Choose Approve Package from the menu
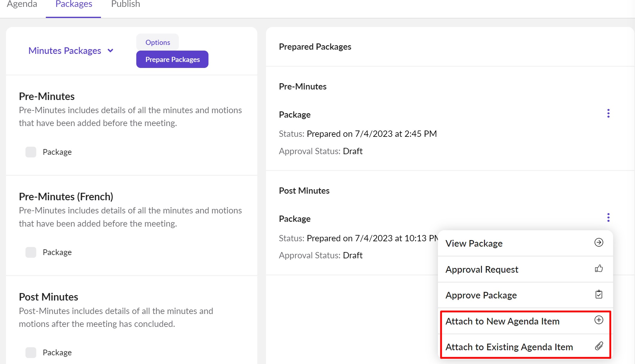Viewport: 635px width, 364px height. pyautogui.click(x=481, y=295)
